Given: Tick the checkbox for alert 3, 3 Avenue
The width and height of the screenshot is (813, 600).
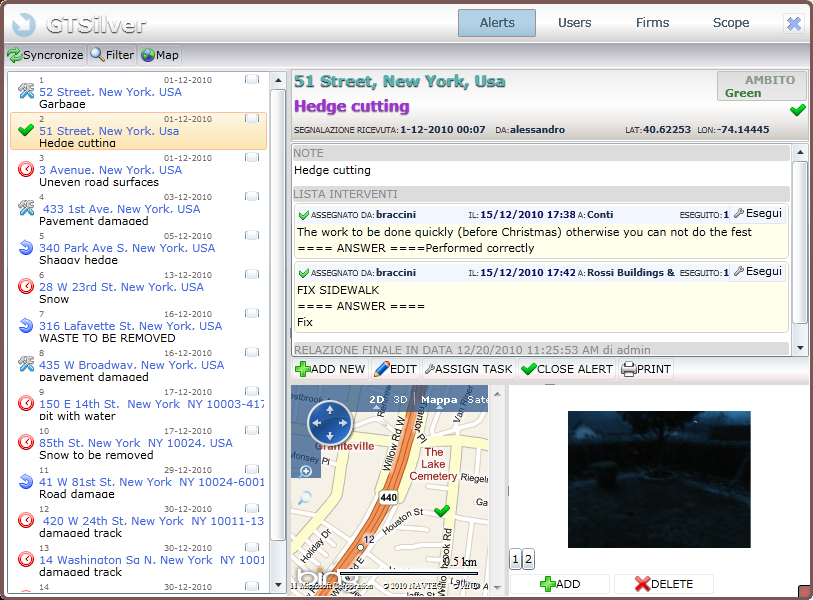Looking at the screenshot, I should [252, 157].
